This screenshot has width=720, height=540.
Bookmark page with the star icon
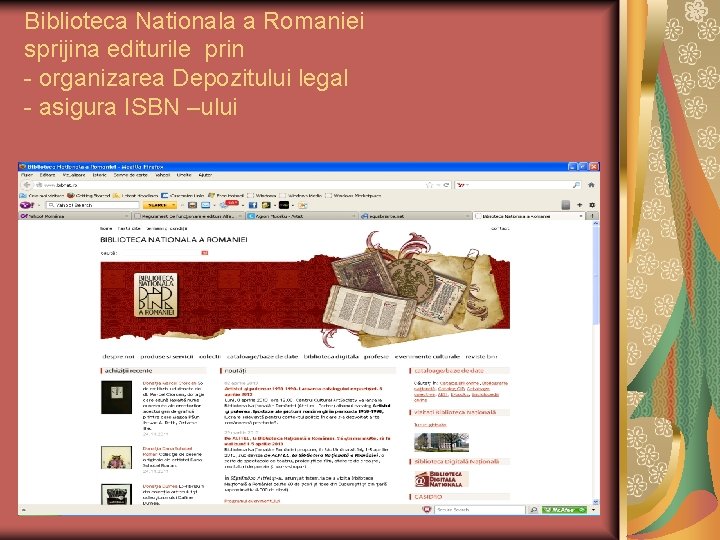point(429,185)
